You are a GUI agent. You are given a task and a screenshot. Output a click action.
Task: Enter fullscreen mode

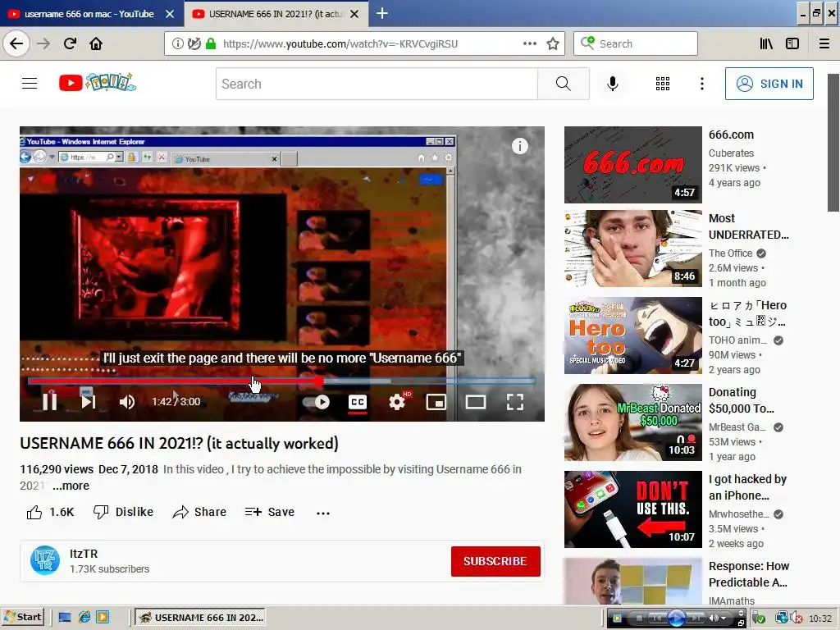point(515,402)
